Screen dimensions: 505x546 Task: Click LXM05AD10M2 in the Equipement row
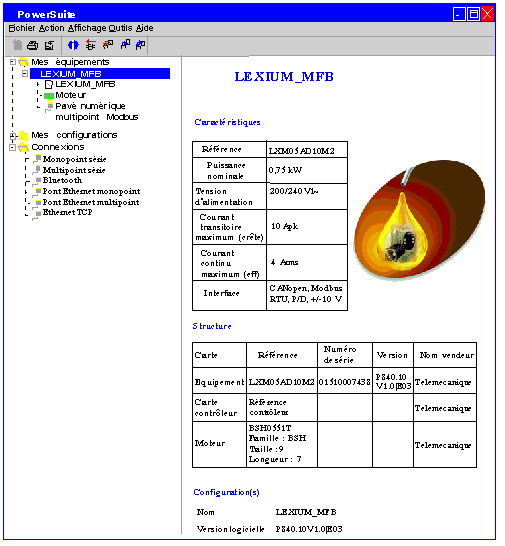[x=281, y=382]
